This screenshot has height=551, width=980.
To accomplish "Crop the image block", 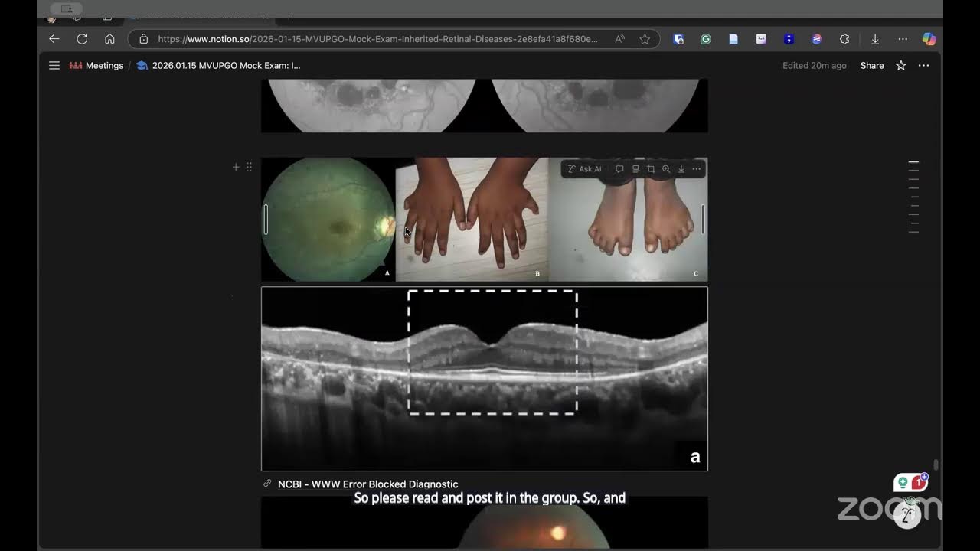I will [651, 169].
